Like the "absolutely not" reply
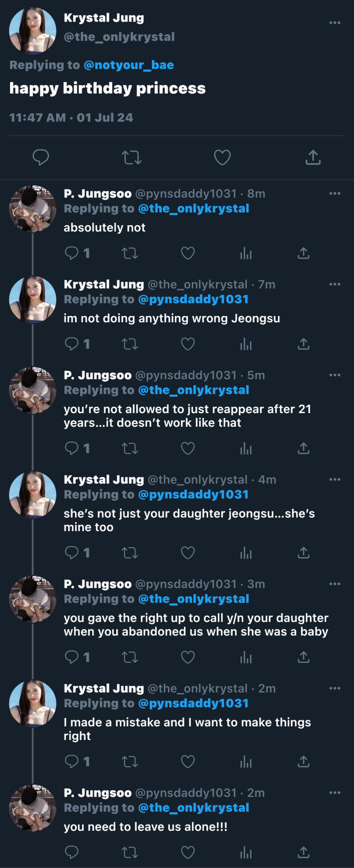Viewport: 354px width, 868px height. (x=188, y=253)
